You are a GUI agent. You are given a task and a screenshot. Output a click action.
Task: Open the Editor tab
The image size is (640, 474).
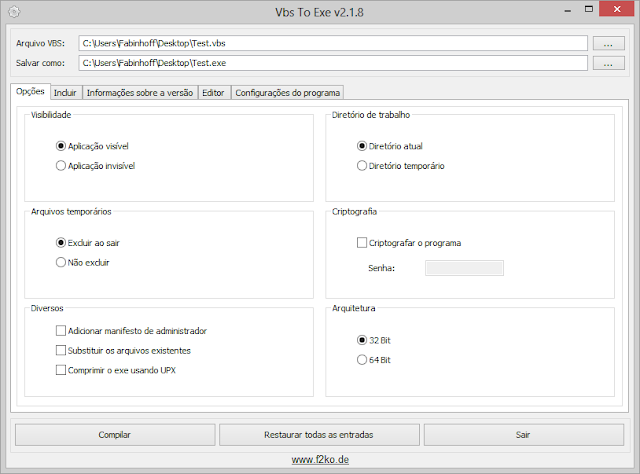(213, 92)
